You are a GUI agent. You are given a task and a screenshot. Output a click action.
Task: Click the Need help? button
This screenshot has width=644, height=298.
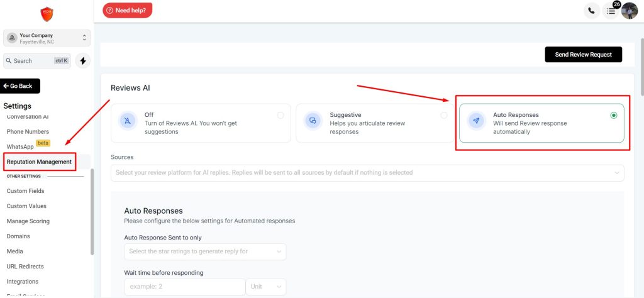pyautogui.click(x=127, y=11)
